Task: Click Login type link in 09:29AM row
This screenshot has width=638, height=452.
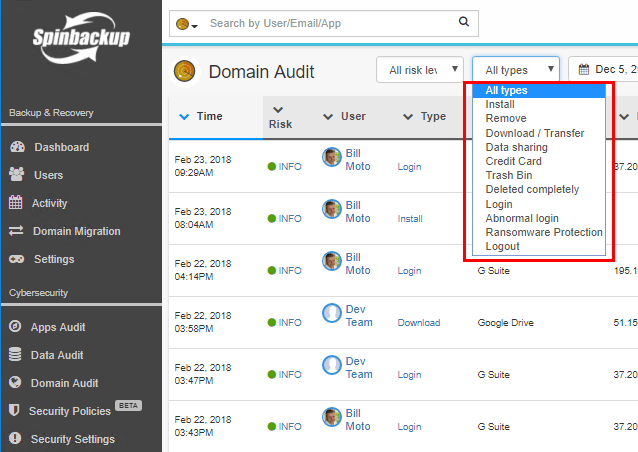Action: pyautogui.click(x=409, y=167)
